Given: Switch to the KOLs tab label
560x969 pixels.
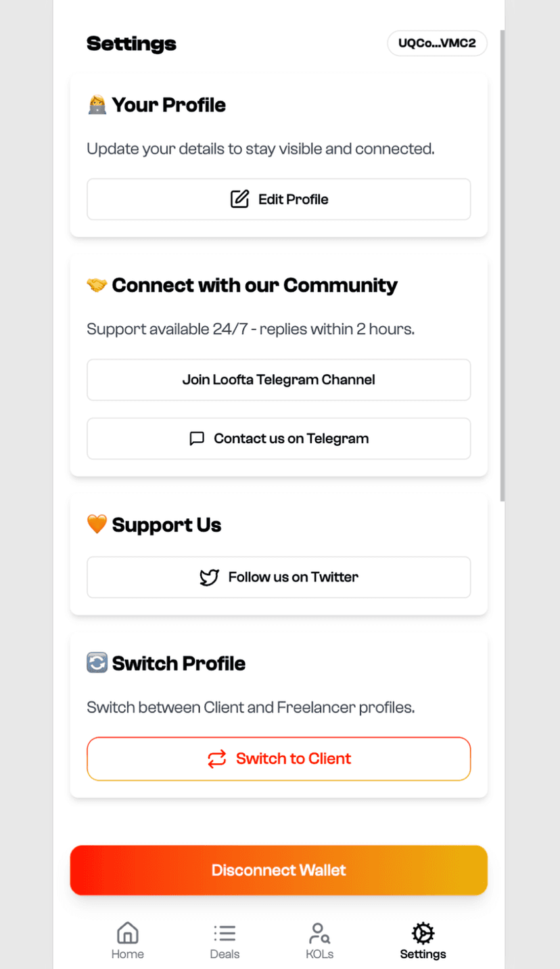Looking at the screenshot, I should 319,954.
